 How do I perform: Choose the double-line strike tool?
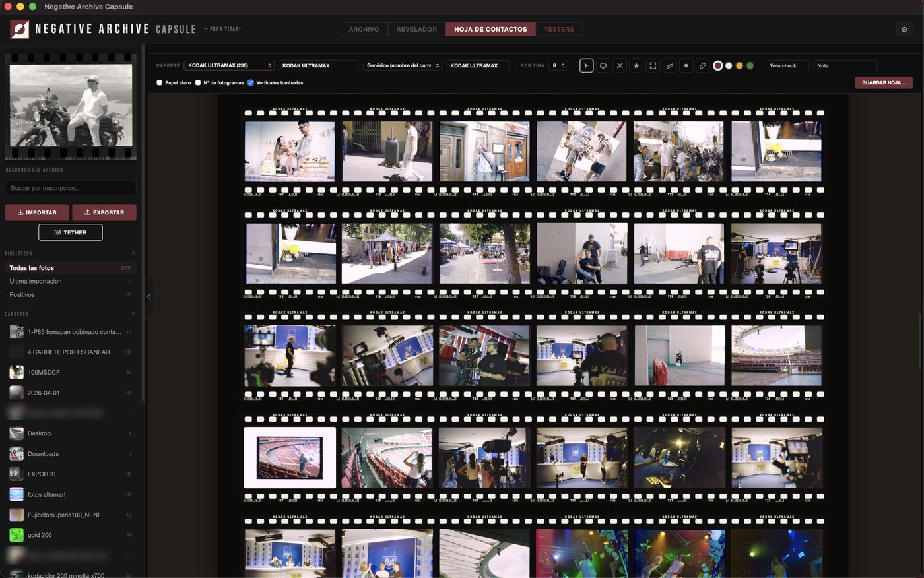669,66
